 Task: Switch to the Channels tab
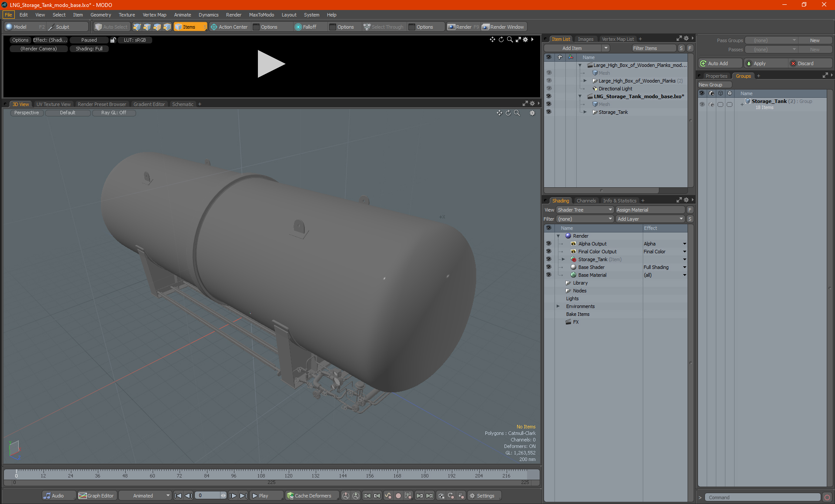pos(586,201)
